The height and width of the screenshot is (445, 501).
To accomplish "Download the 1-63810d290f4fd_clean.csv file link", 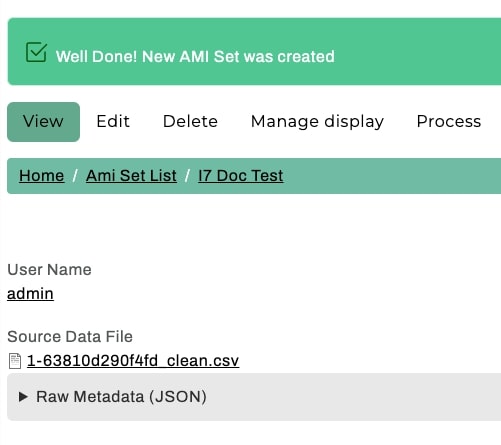I will click(x=133, y=361).
